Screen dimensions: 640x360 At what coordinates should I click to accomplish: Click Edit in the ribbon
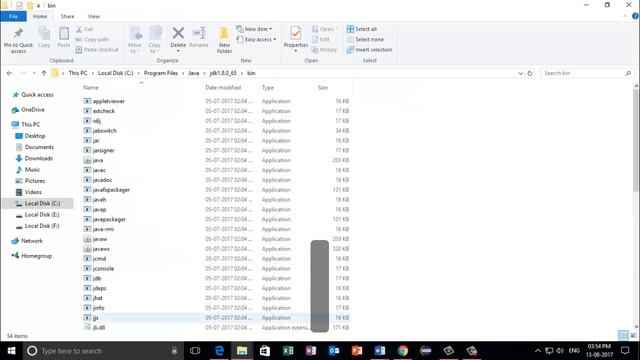(x=321, y=40)
